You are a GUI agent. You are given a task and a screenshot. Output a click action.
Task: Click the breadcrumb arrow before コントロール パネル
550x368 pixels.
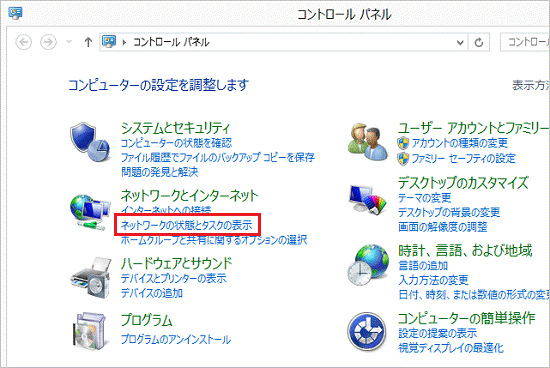pos(124,42)
